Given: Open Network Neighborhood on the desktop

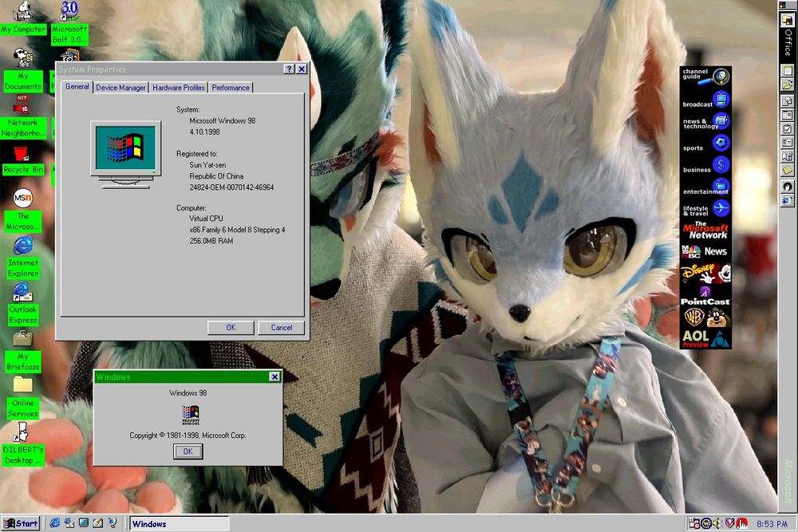Looking at the screenshot, I should coord(23,116).
